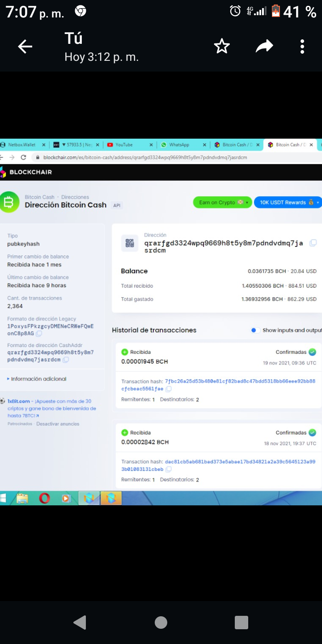
Task: Click Confirmadas checkmark on 18 nov transaction
Action: tap(313, 432)
